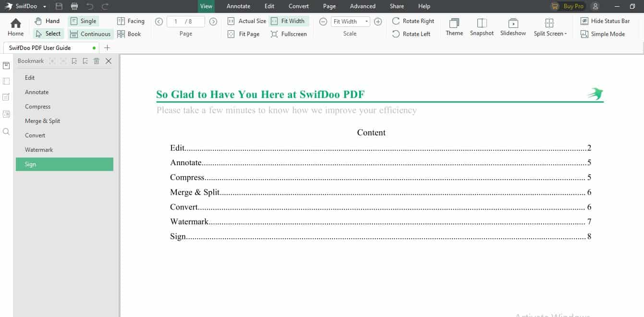This screenshot has height=317, width=644.
Task: Click the Print icon in title bar
Action: (x=74, y=6)
